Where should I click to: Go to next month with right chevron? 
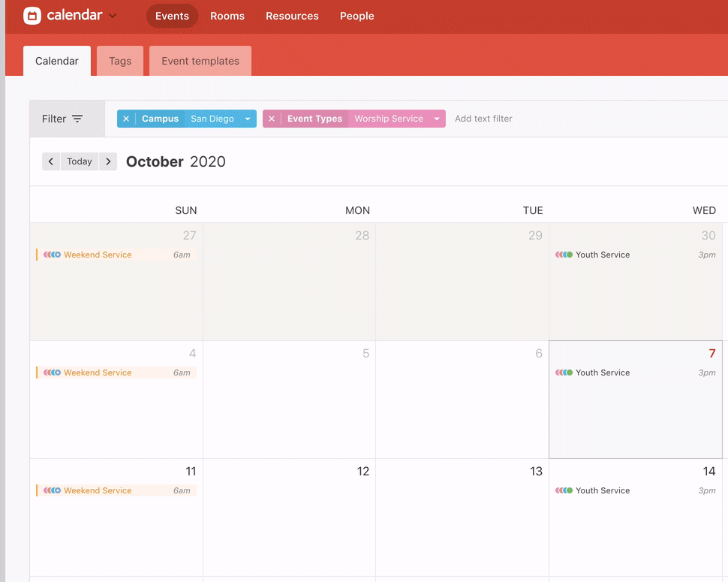pos(108,161)
